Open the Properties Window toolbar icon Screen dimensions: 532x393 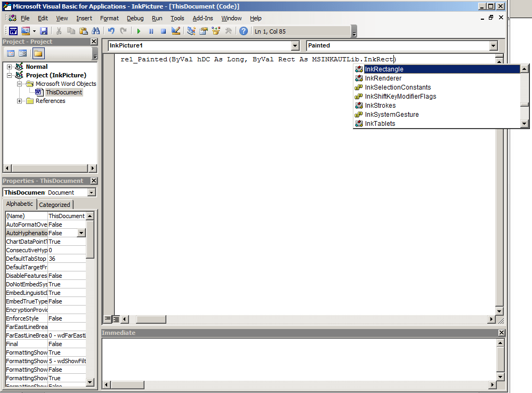pyautogui.click(x=203, y=30)
